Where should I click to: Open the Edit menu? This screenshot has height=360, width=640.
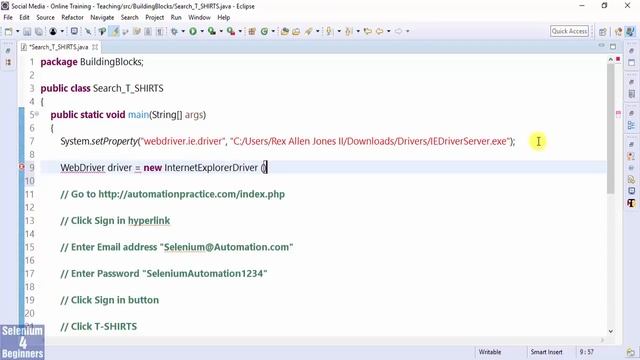pyautogui.click(x=24, y=18)
